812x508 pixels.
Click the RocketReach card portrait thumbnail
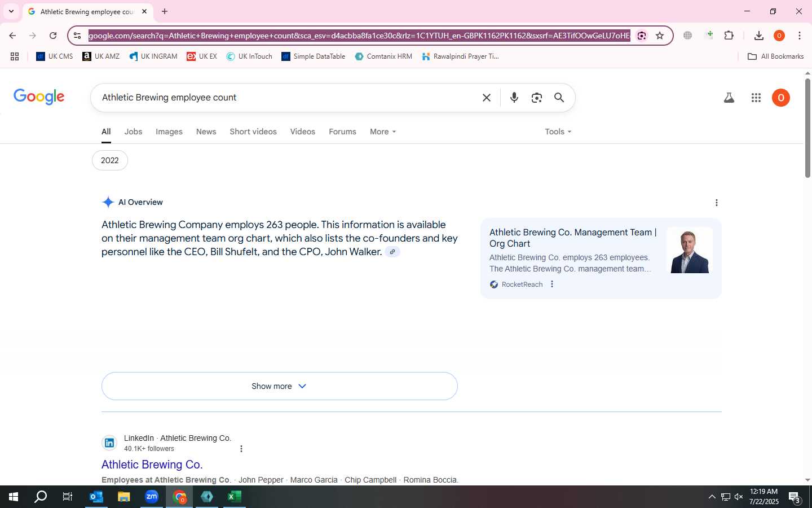click(690, 251)
